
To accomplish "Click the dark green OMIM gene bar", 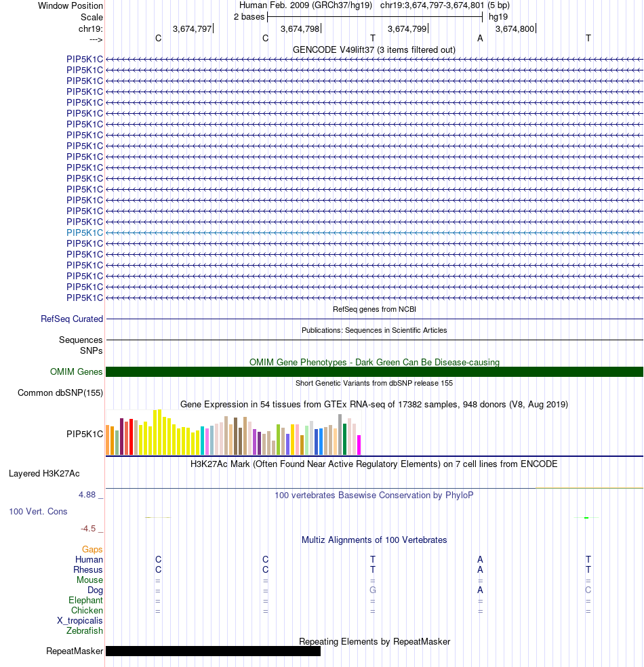I will pyautogui.click(x=374, y=371).
